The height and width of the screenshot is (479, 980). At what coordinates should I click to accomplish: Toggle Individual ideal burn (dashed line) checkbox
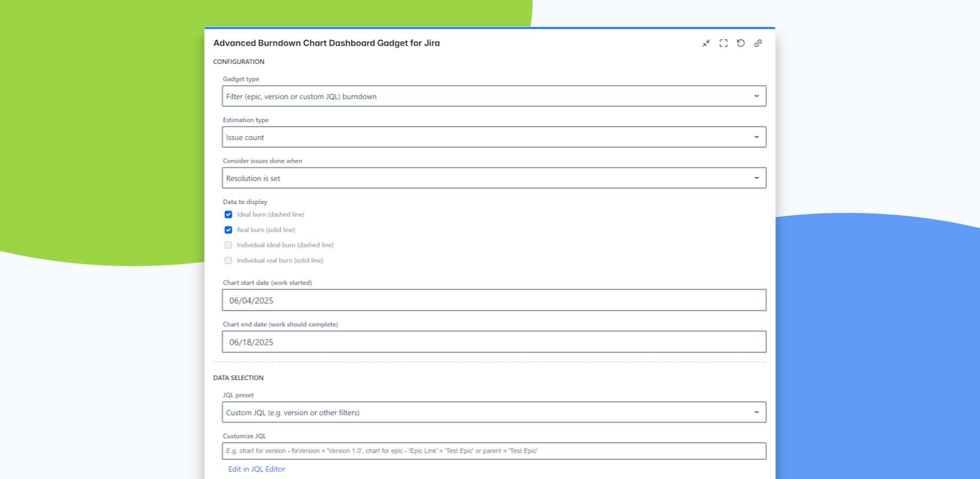(228, 245)
